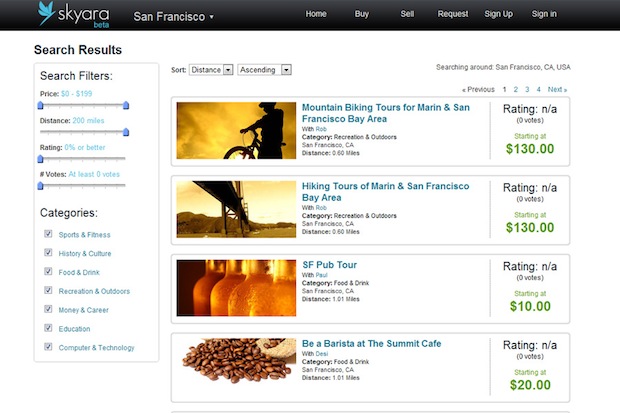
Task: Click the Price slider right handle
Action: 126,104
